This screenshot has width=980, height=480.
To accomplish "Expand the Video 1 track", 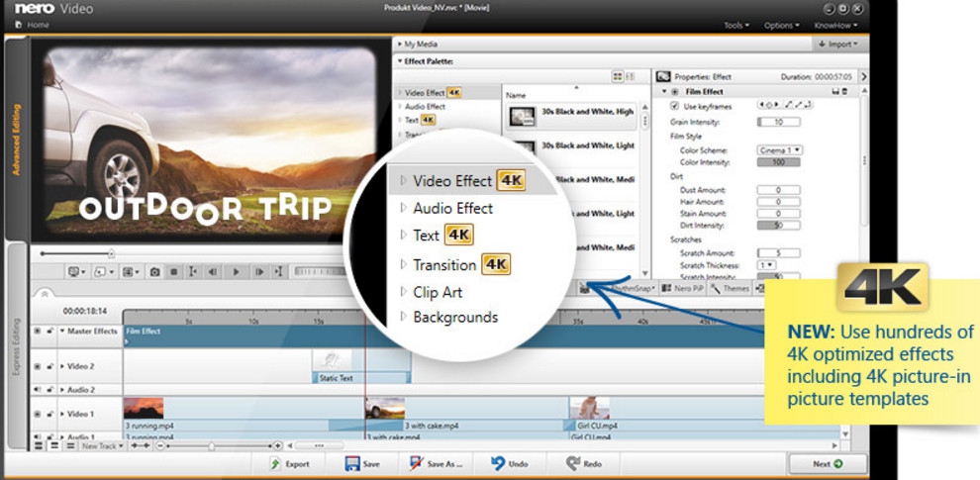I will coord(62,414).
